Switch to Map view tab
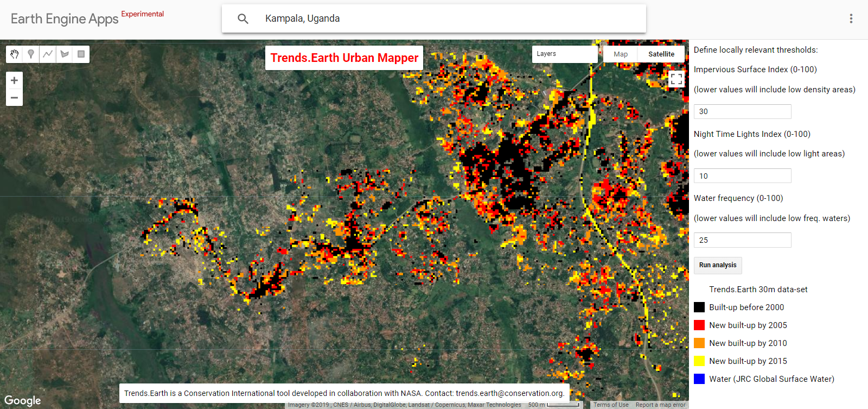The image size is (868, 409). pyautogui.click(x=621, y=54)
